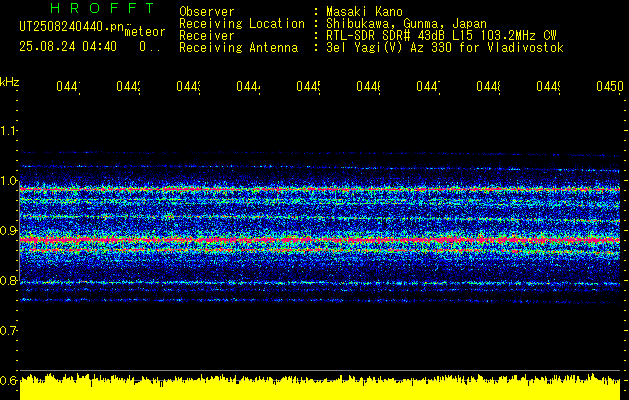This screenshot has width=629, height=400.
Task: Click the yellow signal level bar graph
Action: [x=320, y=388]
